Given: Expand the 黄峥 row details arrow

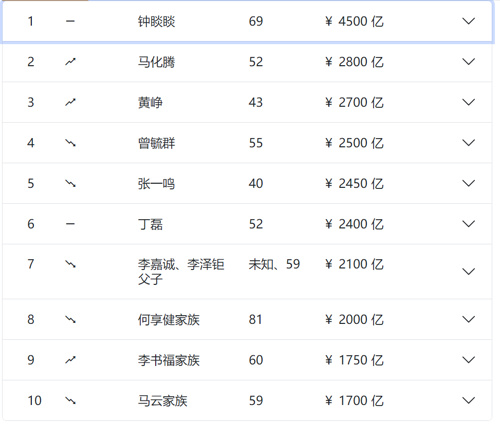Looking at the screenshot, I should click(468, 102).
